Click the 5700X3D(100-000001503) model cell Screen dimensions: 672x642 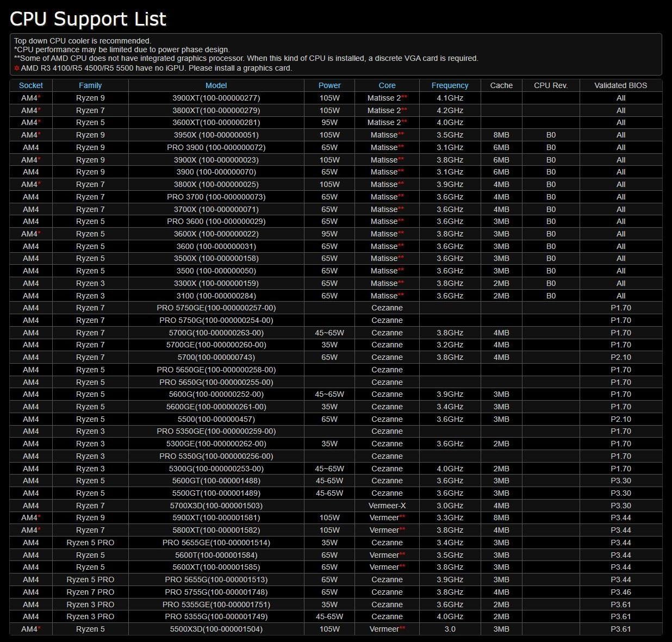pos(216,506)
